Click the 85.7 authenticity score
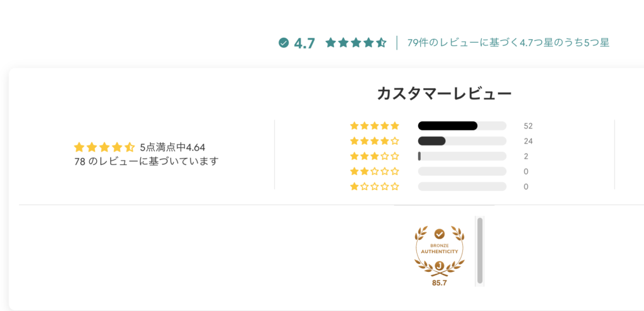The image size is (644, 311). (440, 283)
